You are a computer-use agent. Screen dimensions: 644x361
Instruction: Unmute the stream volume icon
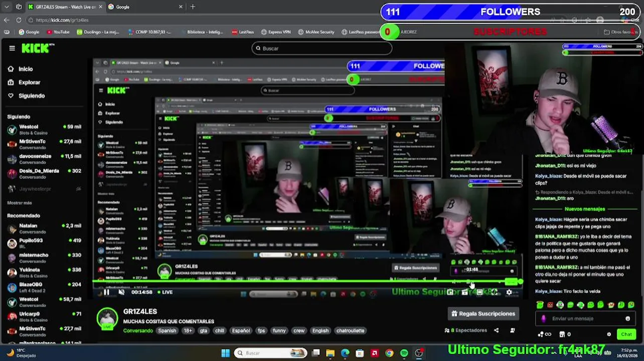coord(121,292)
